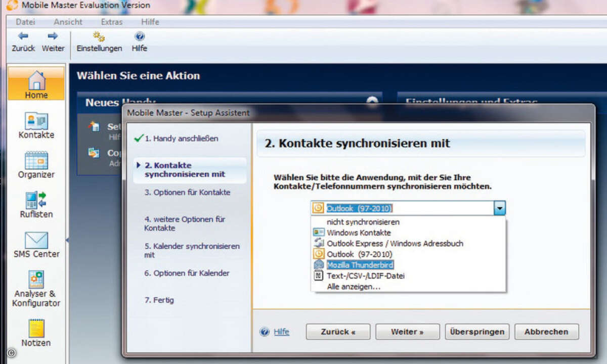The height and width of the screenshot is (364, 607).
Task: Select step '4. weitere Optionen für Kontakte'
Action: [185, 223]
